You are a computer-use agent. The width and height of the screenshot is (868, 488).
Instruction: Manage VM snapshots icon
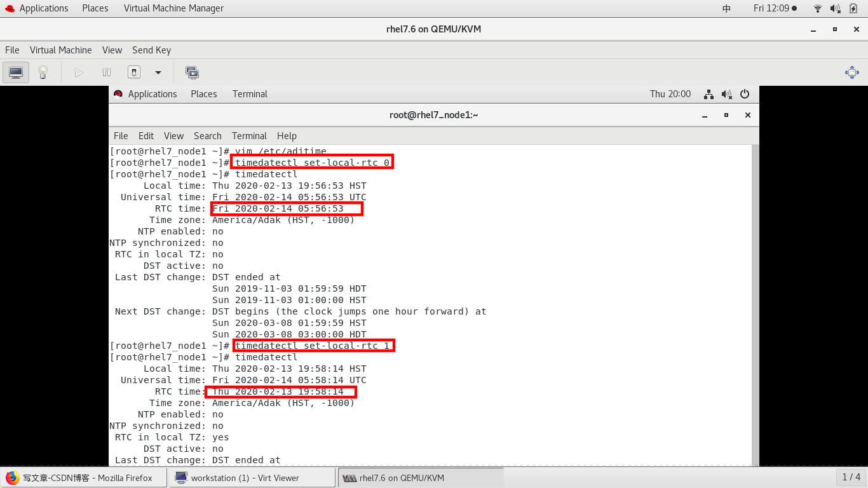[192, 72]
